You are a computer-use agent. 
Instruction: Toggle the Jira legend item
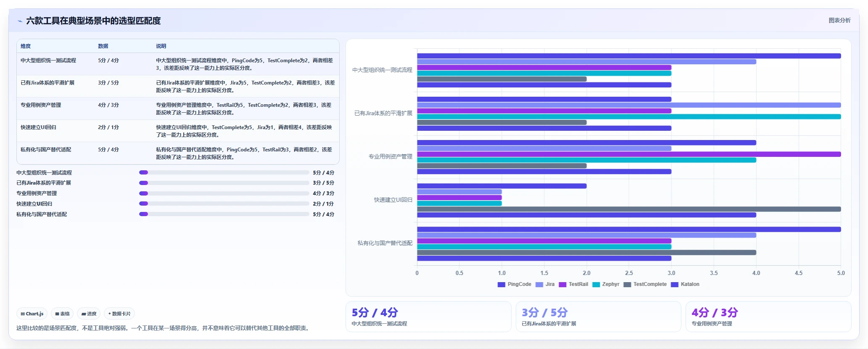pyautogui.click(x=545, y=284)
